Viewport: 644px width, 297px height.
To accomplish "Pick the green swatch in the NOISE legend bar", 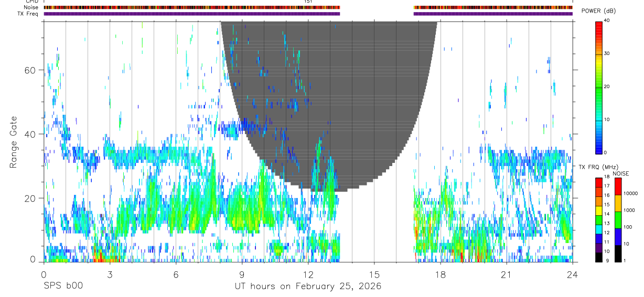I will 618,220.
